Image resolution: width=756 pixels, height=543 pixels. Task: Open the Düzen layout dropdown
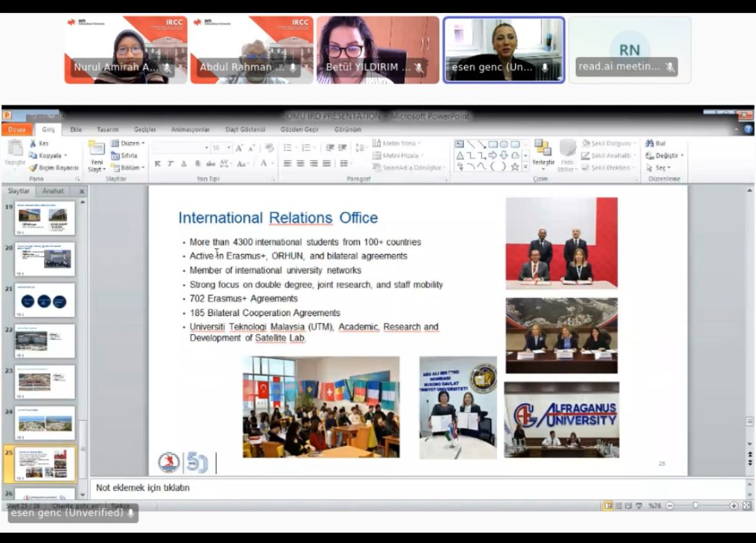coord(128,144)
